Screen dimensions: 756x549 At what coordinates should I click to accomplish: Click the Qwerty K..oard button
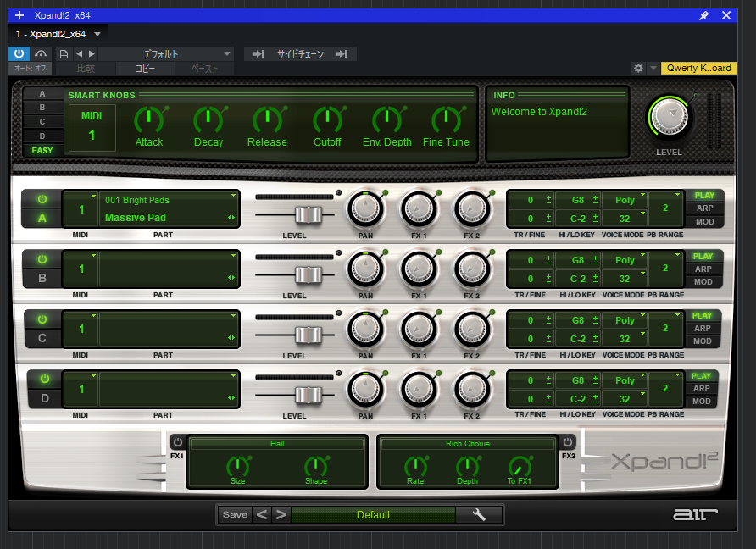[698, 68]
